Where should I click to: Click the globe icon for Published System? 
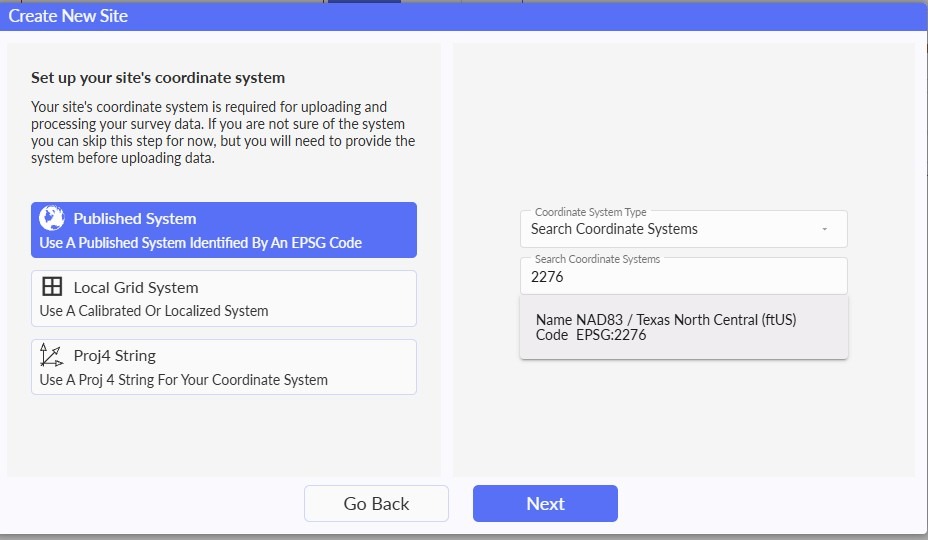click(51, 218)
